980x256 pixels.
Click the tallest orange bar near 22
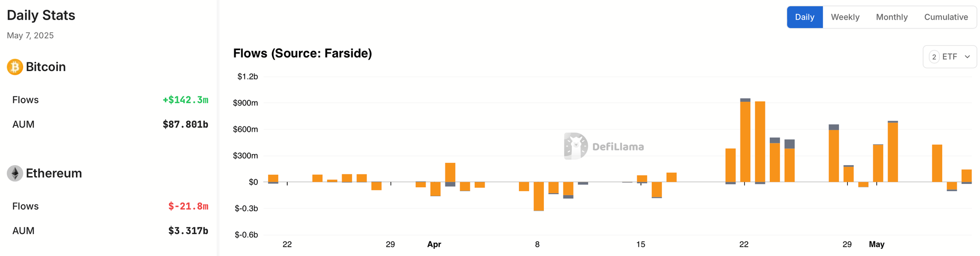(745, 142)
